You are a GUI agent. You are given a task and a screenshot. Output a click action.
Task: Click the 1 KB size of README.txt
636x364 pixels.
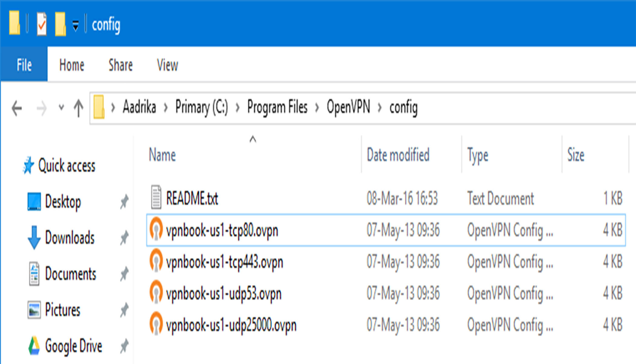tap(613, 198)
